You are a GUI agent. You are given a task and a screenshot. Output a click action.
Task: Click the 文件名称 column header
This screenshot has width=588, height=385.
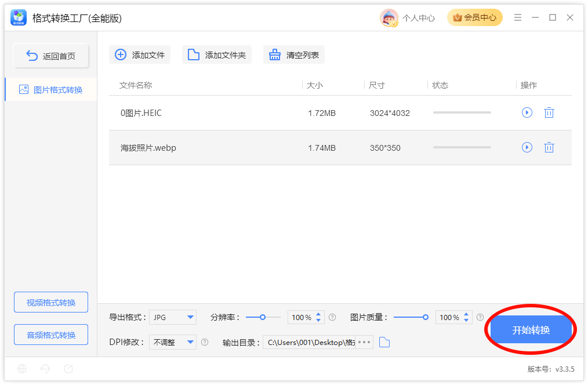(136, 85)
